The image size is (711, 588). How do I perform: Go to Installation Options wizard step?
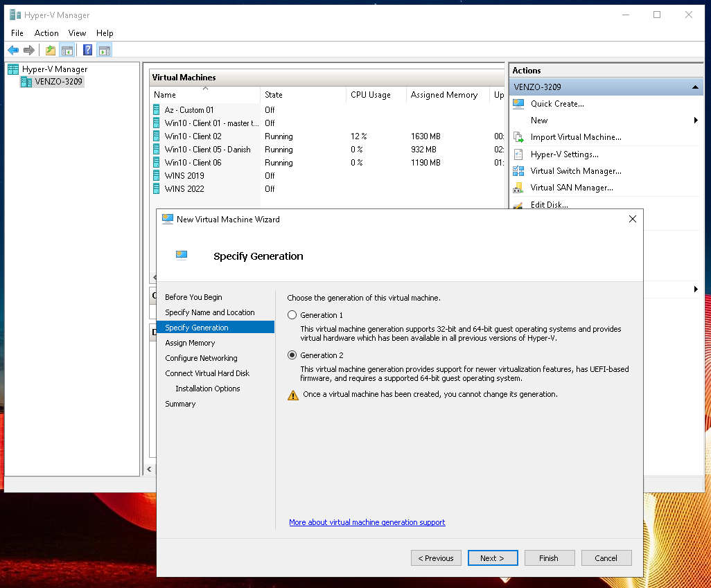click(208, 389)
